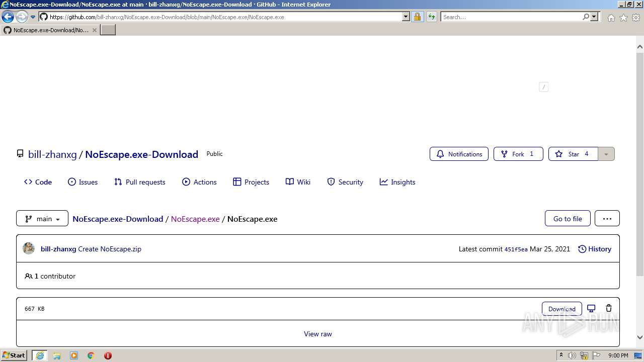Open the Wiki tab
The width and height of the screenshot is (644, 362).
click(x=298, y=182)
